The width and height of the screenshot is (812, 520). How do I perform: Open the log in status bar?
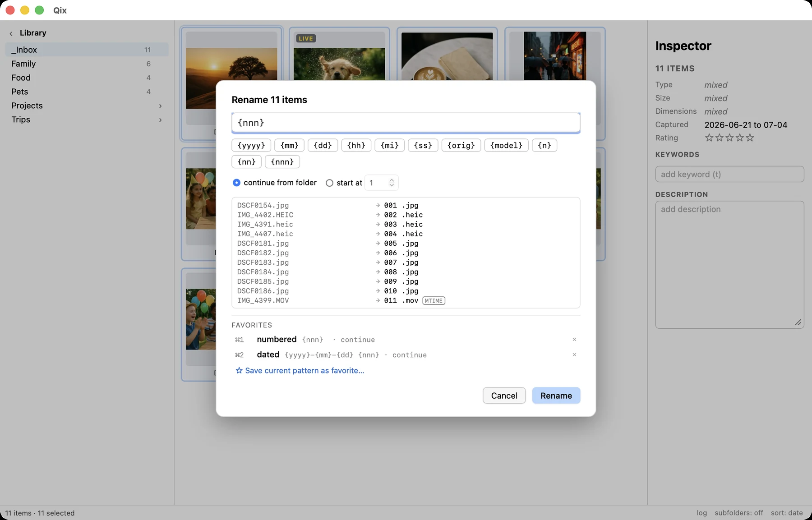point(701,513)
